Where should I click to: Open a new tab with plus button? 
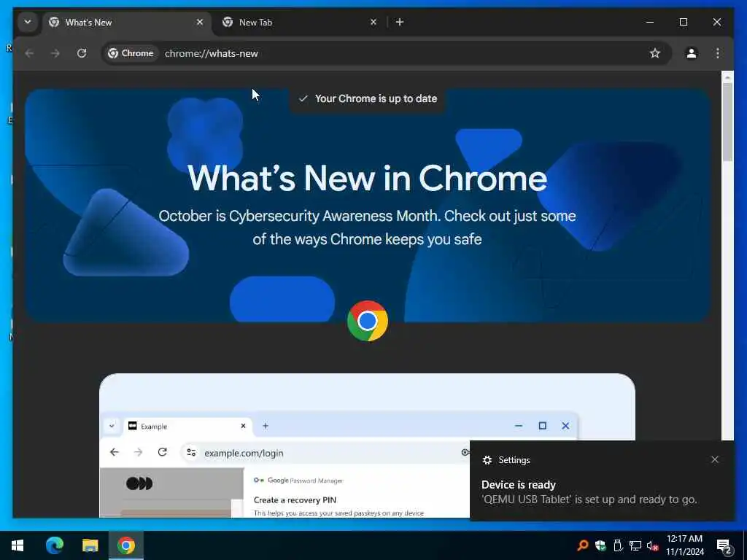400,22
